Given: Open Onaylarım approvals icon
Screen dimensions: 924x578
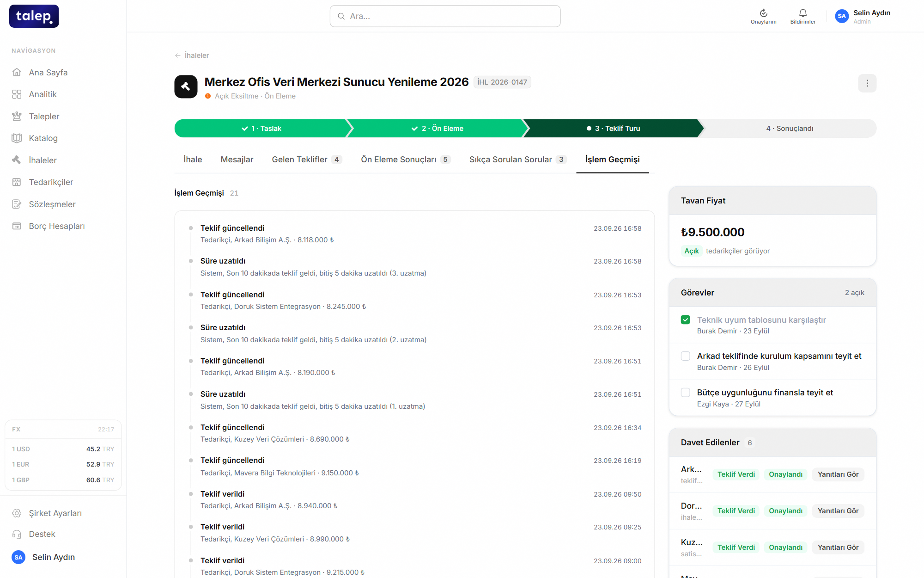Looking at the screenshot, I should pos(763,13).
